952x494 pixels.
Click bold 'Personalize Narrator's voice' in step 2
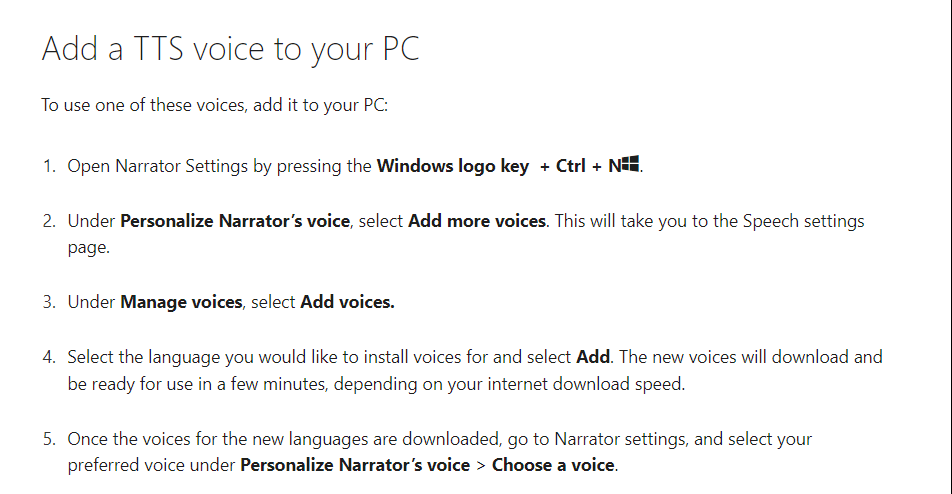235,221
